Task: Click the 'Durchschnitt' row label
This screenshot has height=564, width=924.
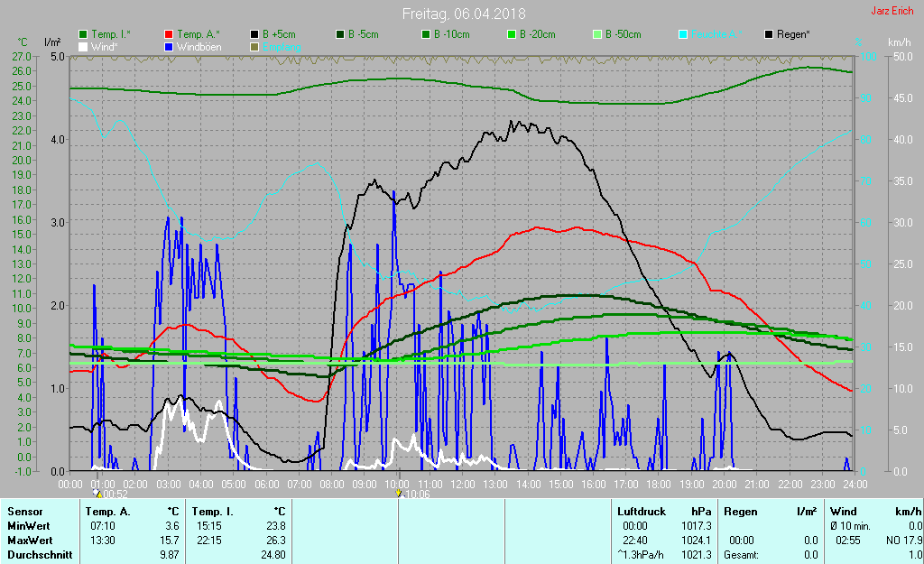Action: tap(40, 555)
